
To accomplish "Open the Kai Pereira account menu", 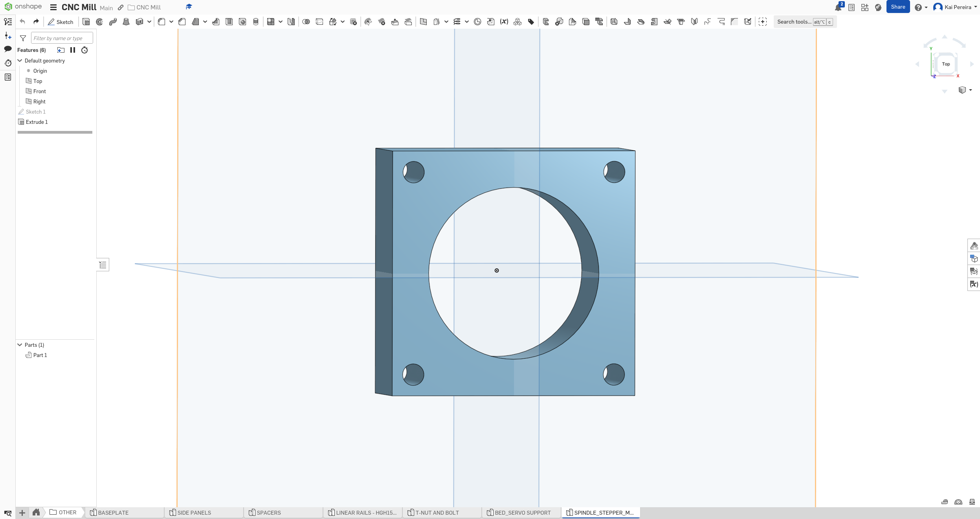I will (x=955, y=7).
